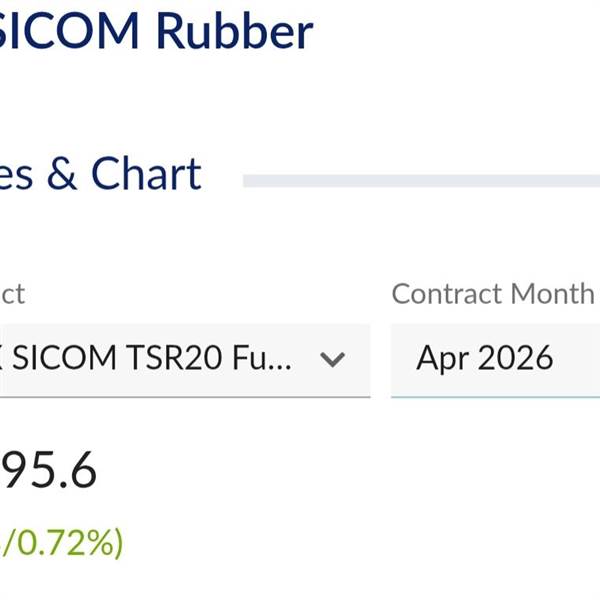This screenshot has width=600, height=600.
Task: Click the word Chart in section heading
Action: (x=146, y=174)
